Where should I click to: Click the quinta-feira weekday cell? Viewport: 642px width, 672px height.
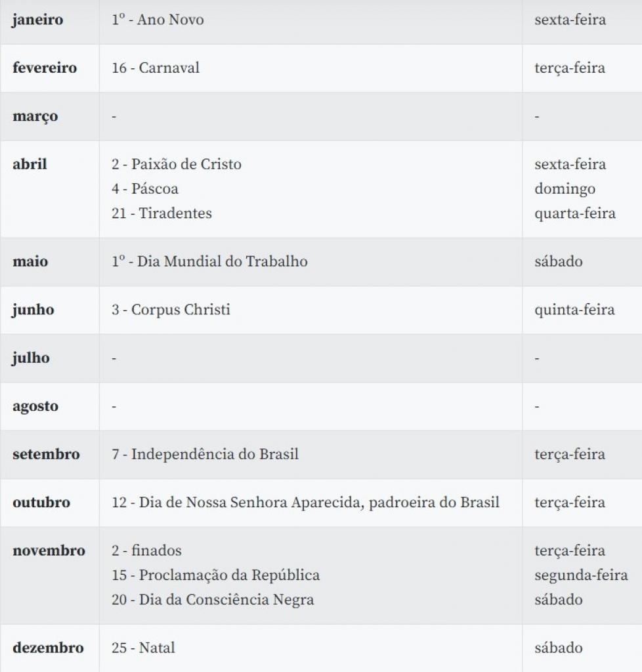tap(574, 310)
